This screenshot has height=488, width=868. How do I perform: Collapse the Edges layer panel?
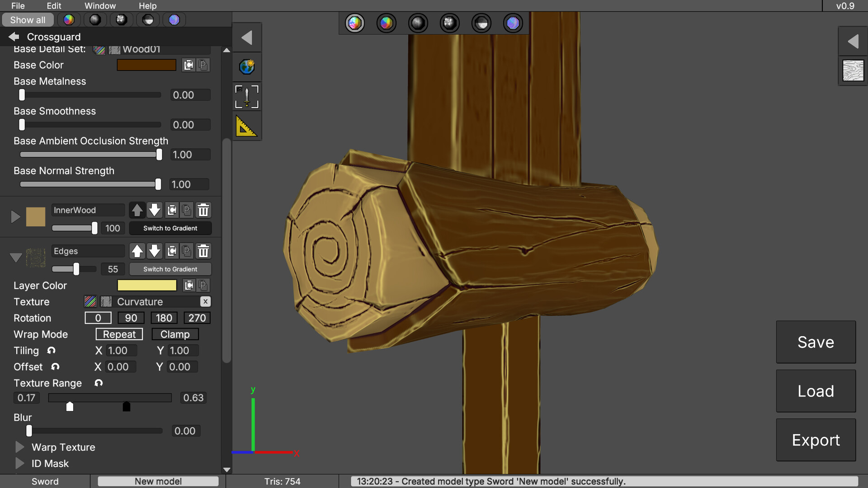pos(16,257)
